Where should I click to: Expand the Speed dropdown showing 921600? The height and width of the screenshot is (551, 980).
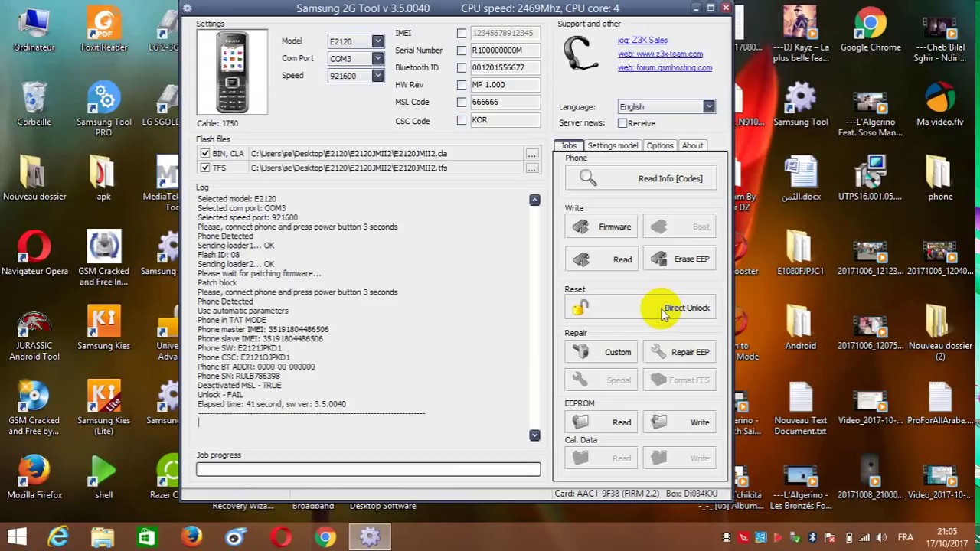[x=377, y=76]
